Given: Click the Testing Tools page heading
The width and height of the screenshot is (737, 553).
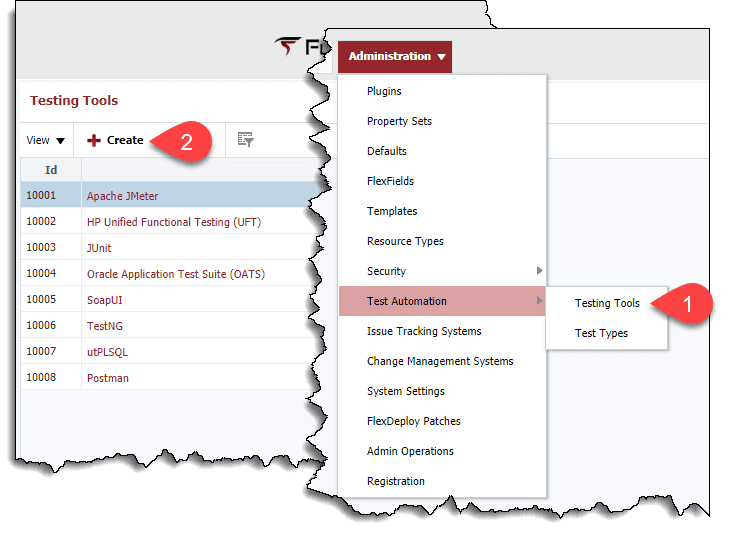Looking at the screenshot, I should click(x=74, y=101).
